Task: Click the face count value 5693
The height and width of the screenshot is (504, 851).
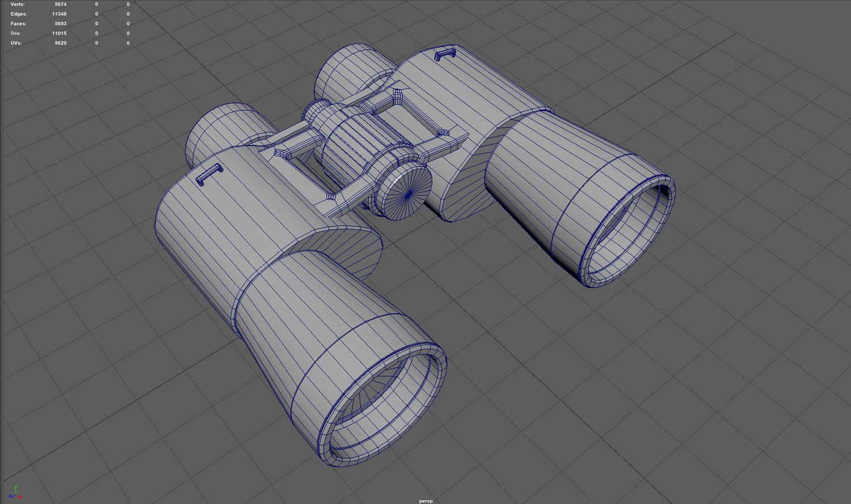Action: [x=61, y=24]
